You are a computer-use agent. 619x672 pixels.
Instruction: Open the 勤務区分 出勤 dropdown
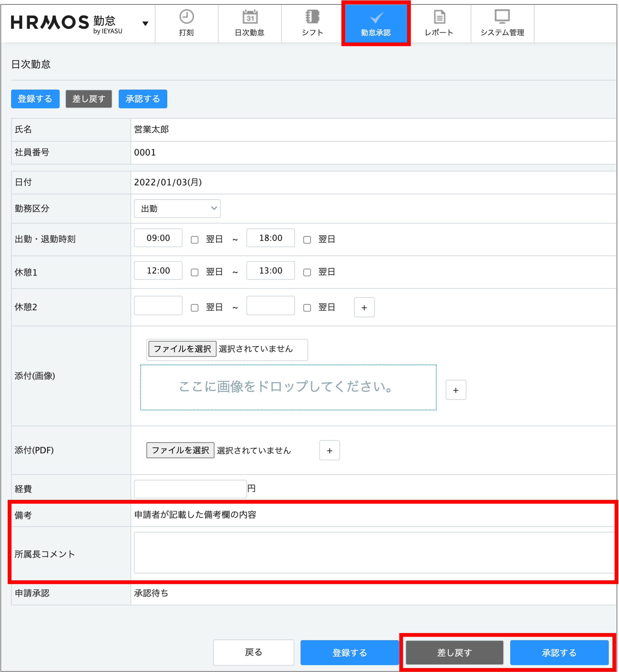(177, 209)
